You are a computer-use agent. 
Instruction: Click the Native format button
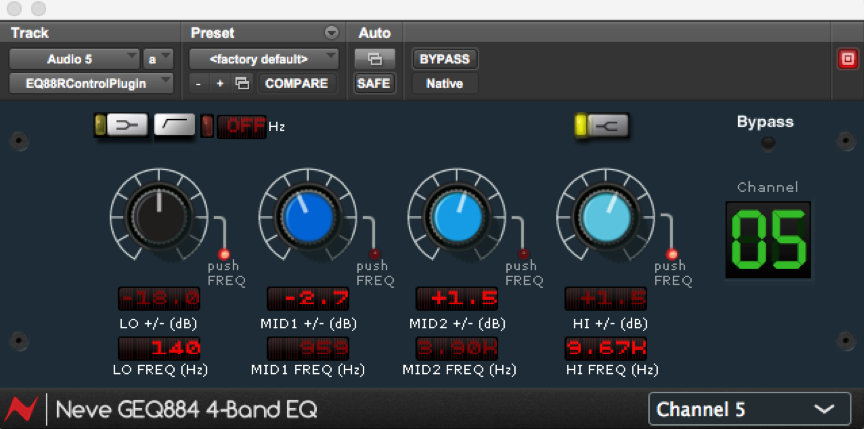tap(445, 84)
